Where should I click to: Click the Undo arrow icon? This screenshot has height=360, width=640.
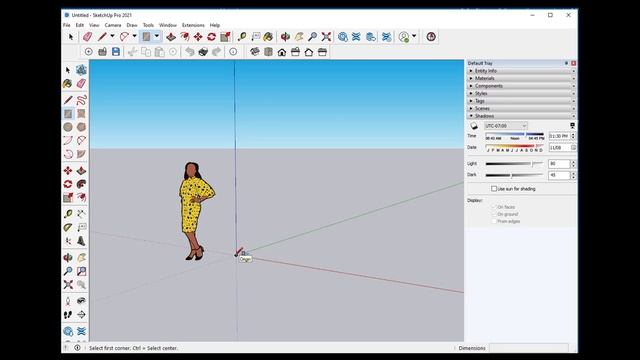189,52
